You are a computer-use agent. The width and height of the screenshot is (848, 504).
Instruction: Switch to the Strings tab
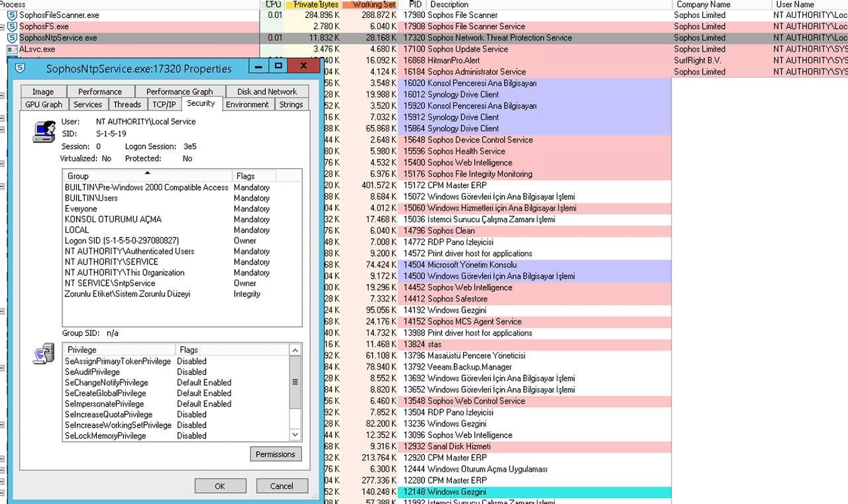[291, 105]
